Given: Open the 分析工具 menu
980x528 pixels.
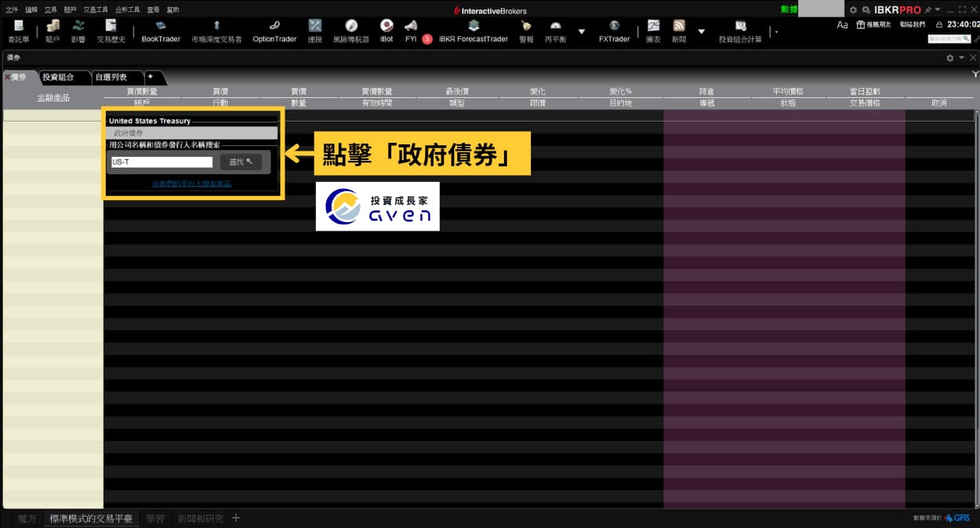Looking at the screenshot, I should tap(128, 10).
